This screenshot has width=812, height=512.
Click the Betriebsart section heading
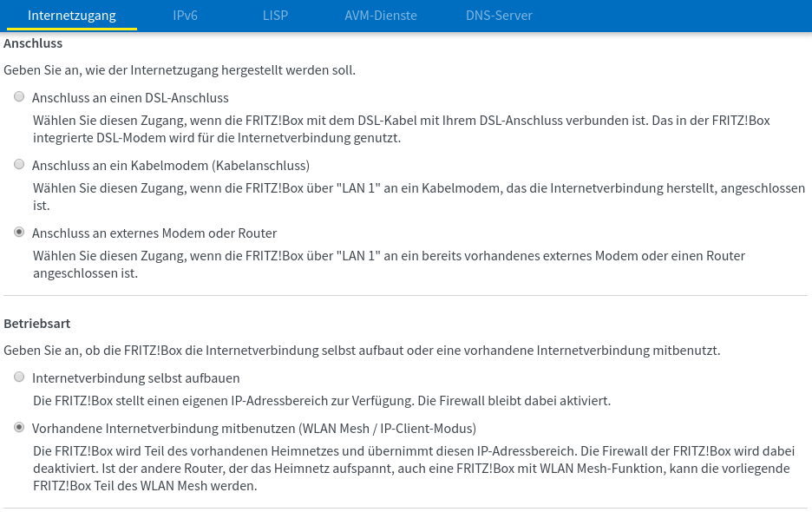click(36, 324)
